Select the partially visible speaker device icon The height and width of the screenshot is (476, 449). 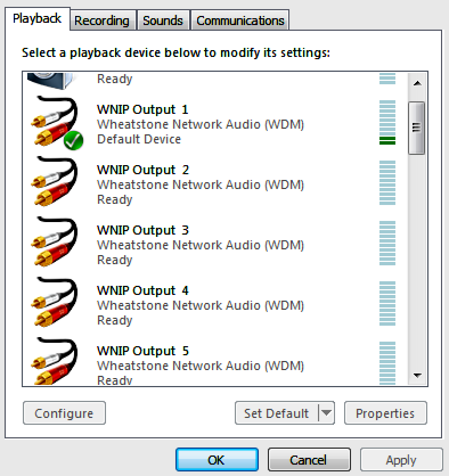coord(50,81)
